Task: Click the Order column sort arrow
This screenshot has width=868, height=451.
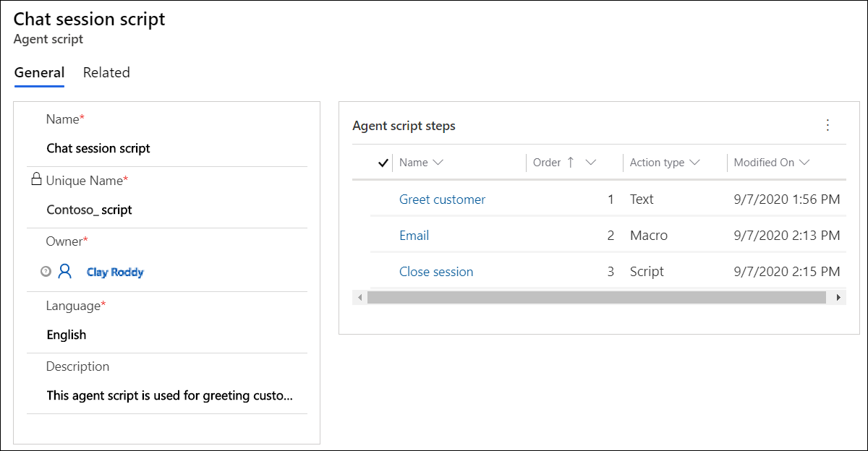Action: pos(571,163)
